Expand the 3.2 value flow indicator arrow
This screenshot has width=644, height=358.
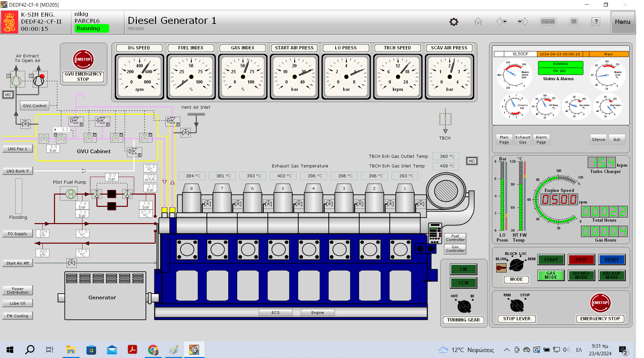[55, 130]
